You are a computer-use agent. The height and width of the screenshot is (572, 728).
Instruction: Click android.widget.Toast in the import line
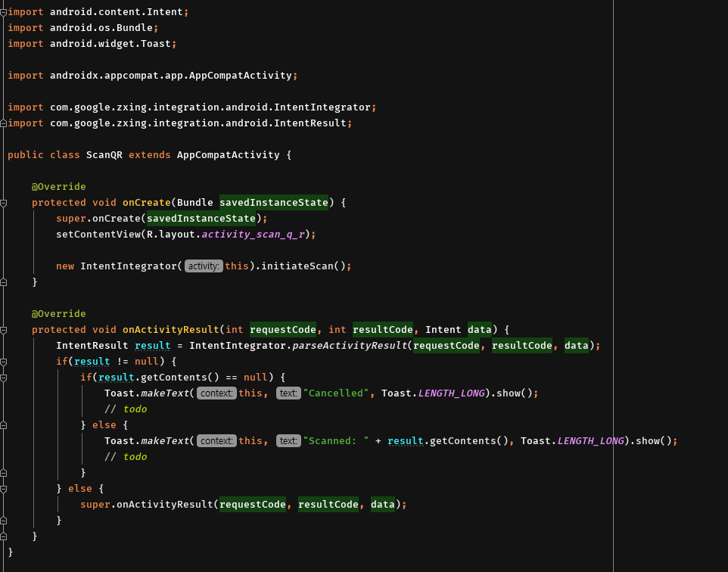tap(110, 44)
